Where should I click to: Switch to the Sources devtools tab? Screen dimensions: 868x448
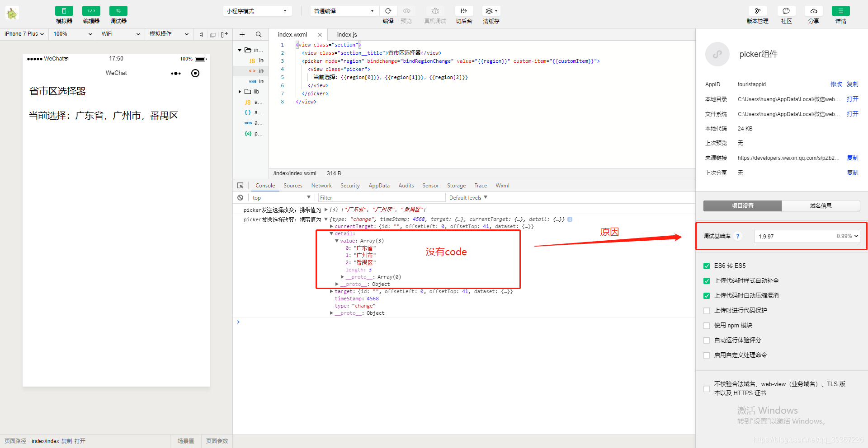point(293,186)
